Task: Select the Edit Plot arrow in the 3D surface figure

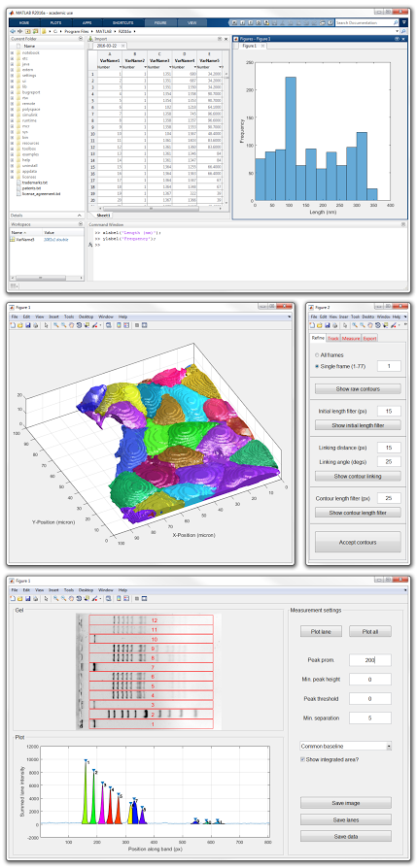Action: click(46, 325)
